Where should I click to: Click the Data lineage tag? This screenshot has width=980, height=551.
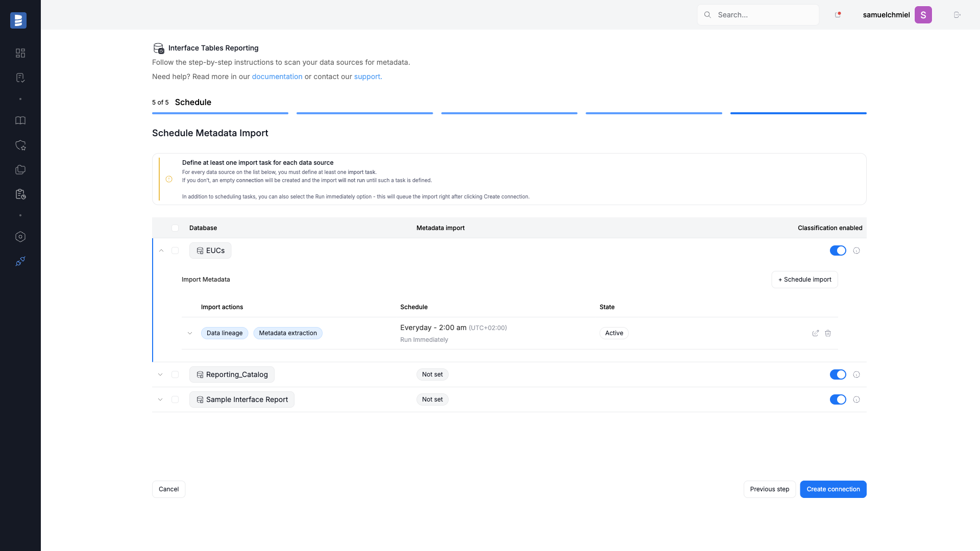tap(225, 333)
